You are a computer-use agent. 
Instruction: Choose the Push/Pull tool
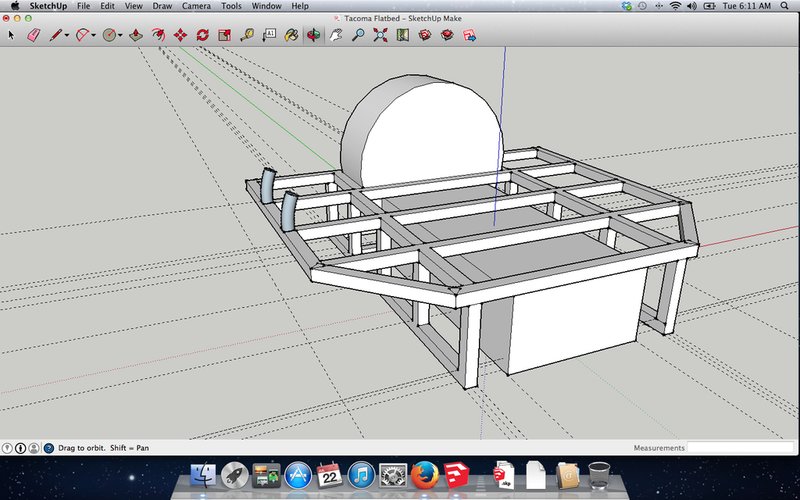coord(135,35)
